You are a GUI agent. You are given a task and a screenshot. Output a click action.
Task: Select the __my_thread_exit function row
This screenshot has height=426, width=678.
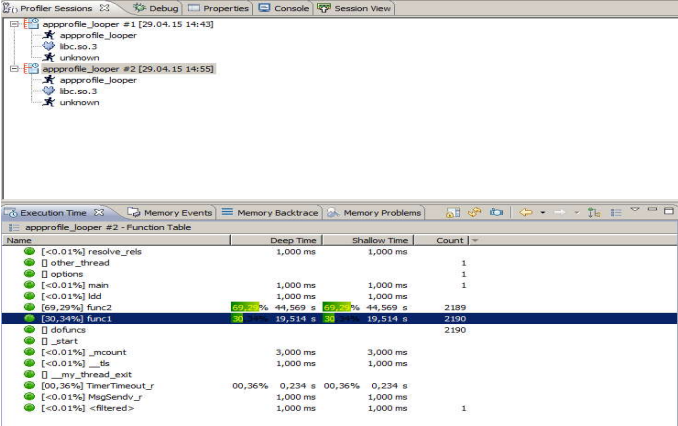(339, 375)
